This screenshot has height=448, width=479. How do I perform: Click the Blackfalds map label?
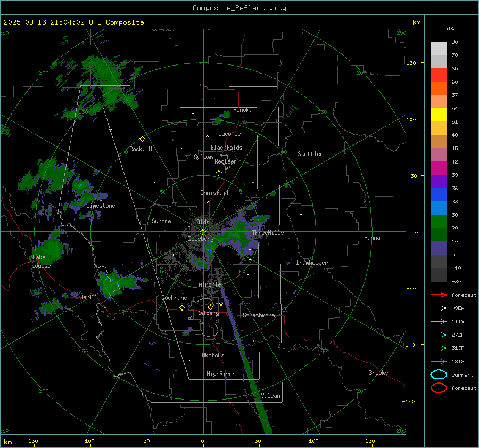tap(226, 148)
